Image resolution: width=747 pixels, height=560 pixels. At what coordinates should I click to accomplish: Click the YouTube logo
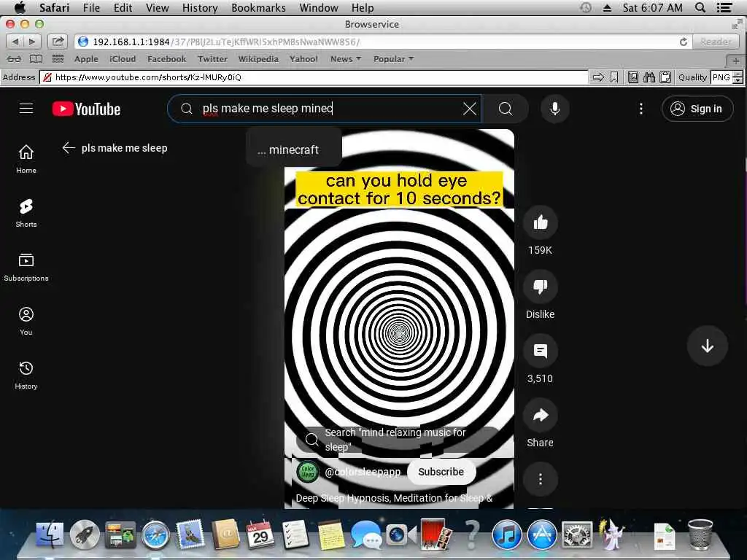(x=86, y=109)
